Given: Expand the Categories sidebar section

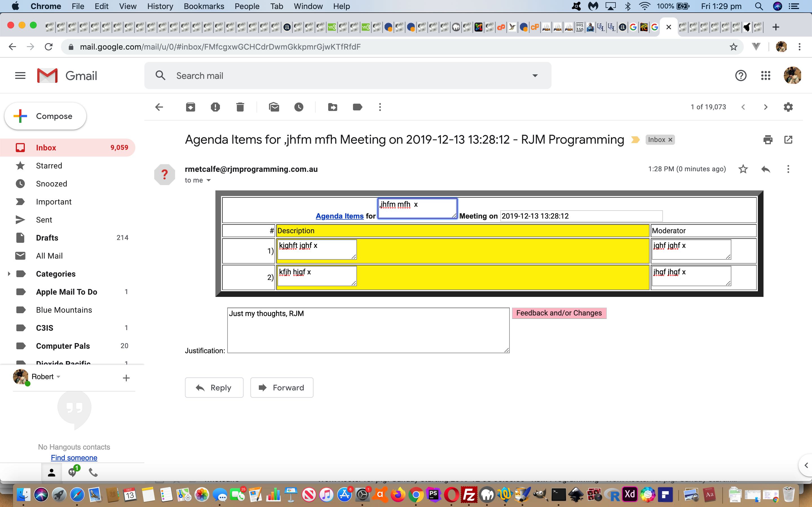Looking at the screenshot, I should click(8, 273).
